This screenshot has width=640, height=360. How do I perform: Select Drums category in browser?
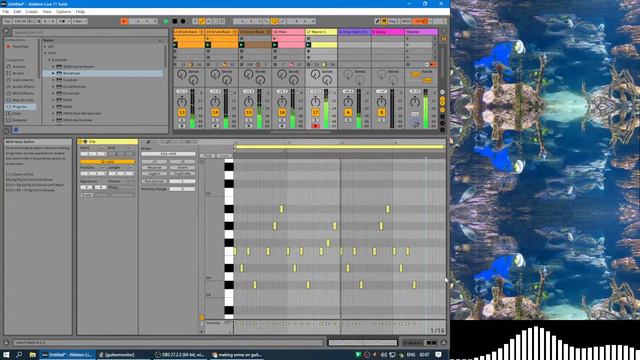pyautogui.click(x=18, y=73)
